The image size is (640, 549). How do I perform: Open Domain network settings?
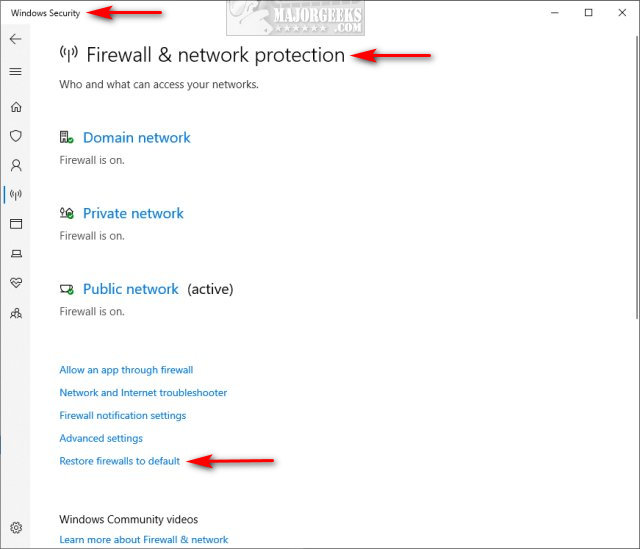136,138
